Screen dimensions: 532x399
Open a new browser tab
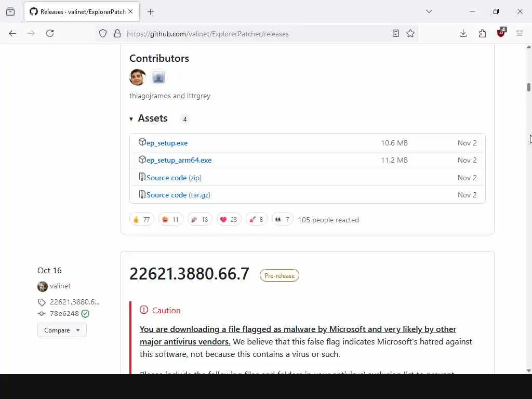click(x=151, y=12)
